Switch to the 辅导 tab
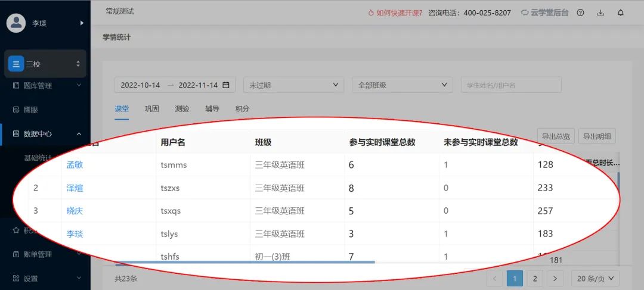This screenshot has height=290, width=644. pyautogui.click(x=212, y=109)
